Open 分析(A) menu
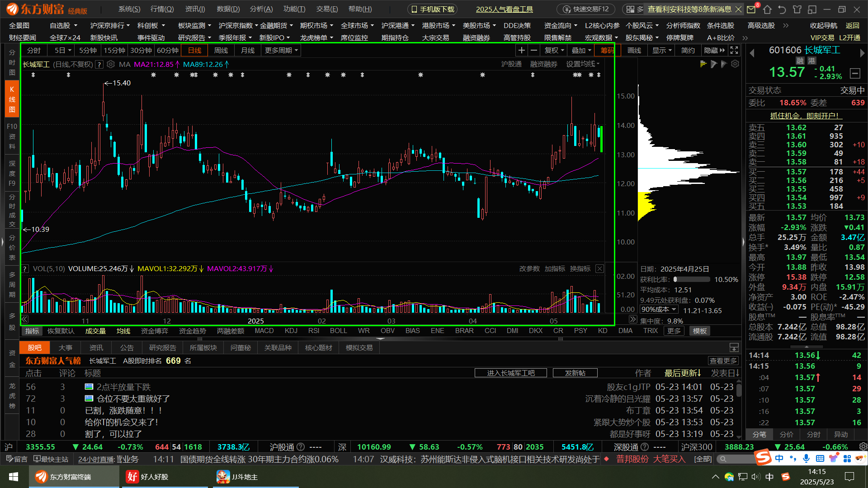Screen dimensions: 868x488 pos(261,9)
